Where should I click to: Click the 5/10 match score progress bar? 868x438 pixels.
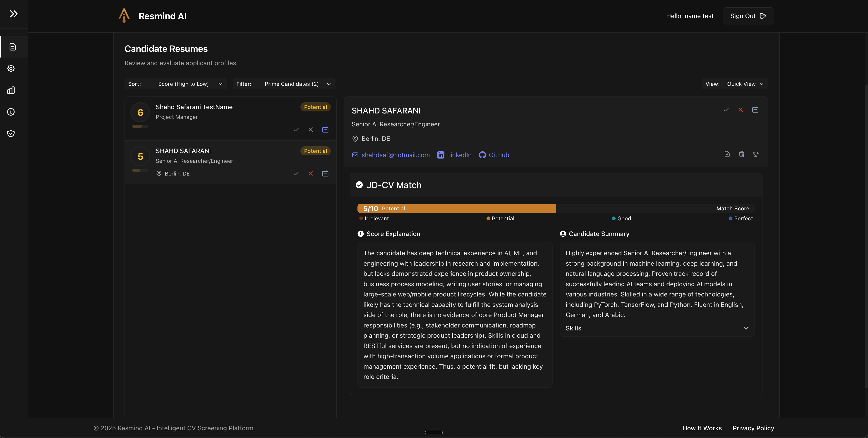[x=457, y=208]
